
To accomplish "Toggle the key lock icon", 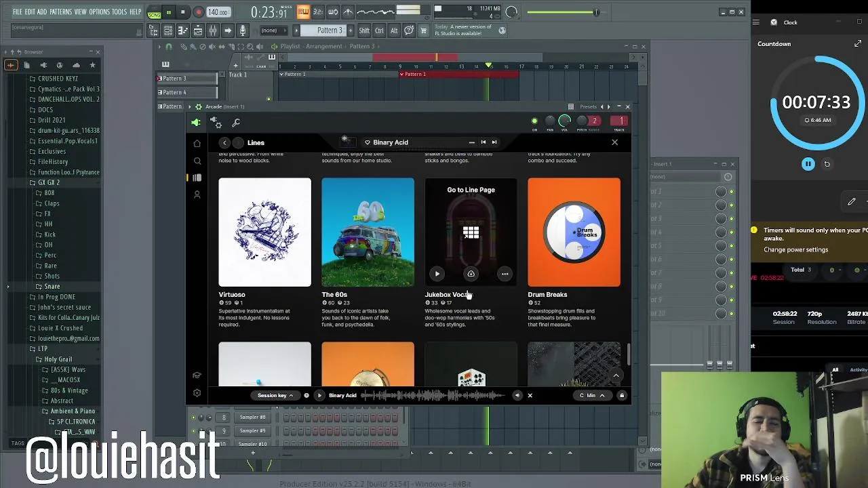I will click(621, 395).
